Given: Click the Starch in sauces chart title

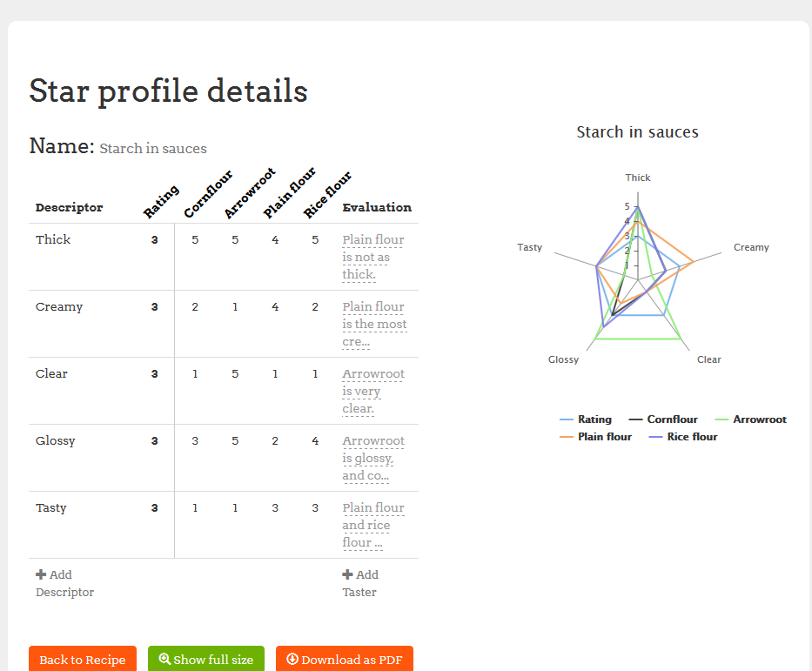Looking at the screenshot, I should [x=637, y=132].
